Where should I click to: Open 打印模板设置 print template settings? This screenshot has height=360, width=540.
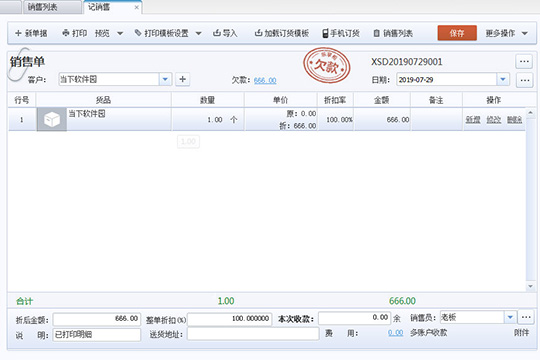pyautogui.click(x=162, y=33)
